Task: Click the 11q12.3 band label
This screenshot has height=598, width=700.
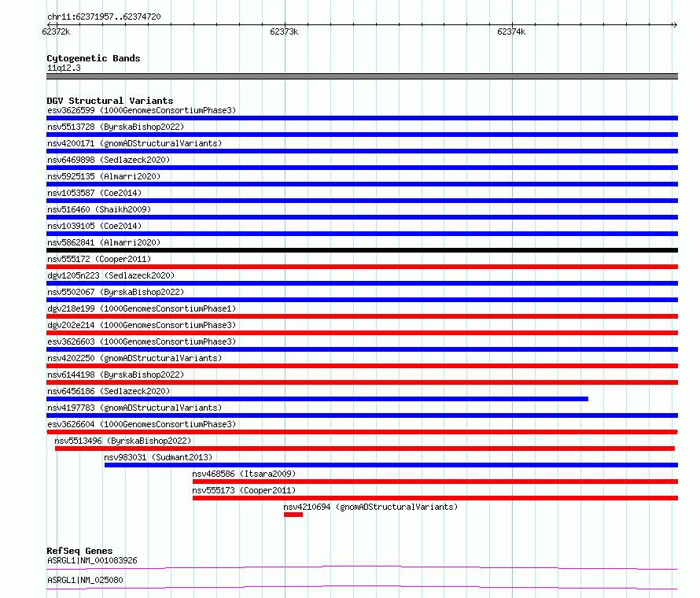Action: pos(64,68)
